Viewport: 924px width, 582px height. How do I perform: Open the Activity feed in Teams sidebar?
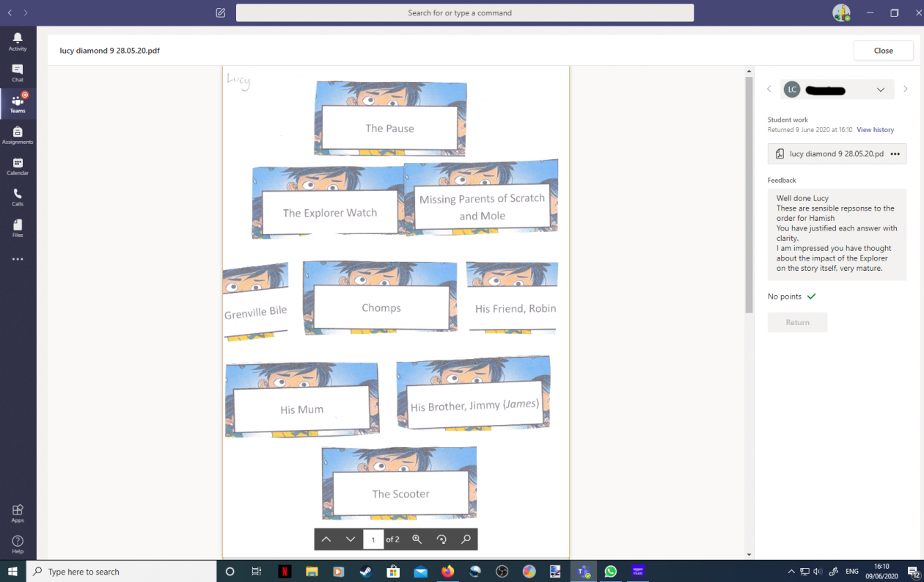coord(18,41)
